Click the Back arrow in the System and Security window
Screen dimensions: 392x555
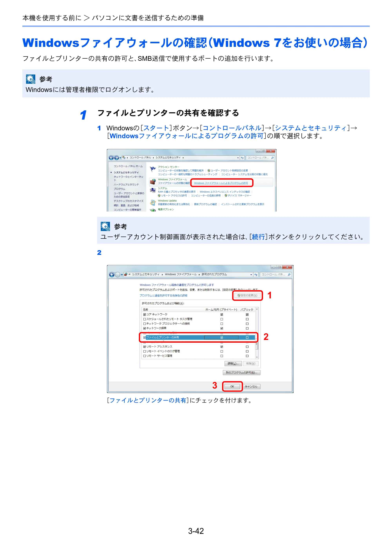pyautogui.click(x=111, y=158)
